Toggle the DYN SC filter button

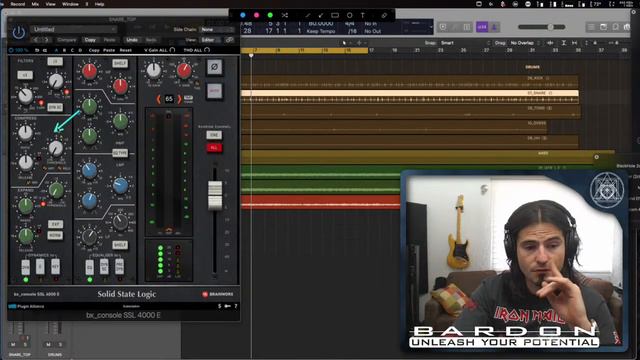pos(55,107)
